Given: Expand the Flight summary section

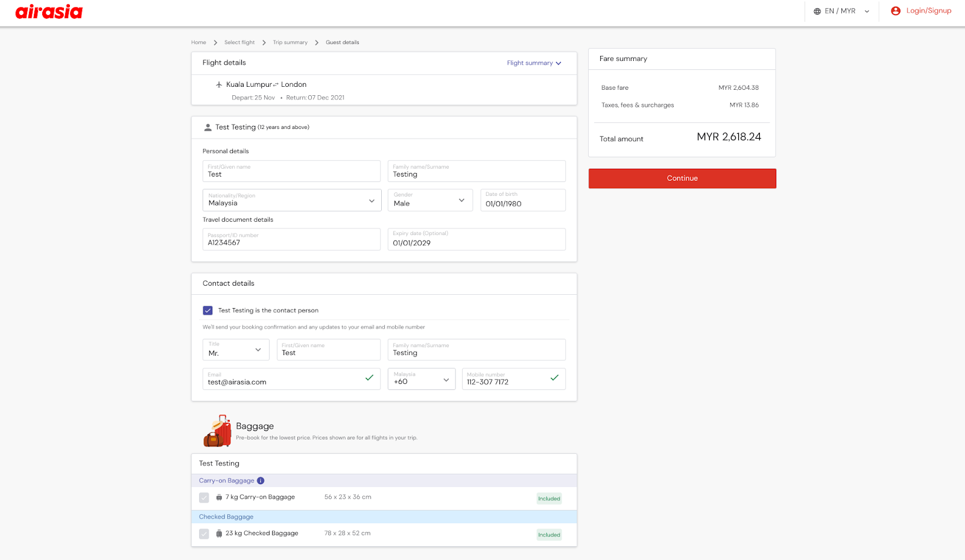Looking at the screenshot, I should [x=534, y=63].
